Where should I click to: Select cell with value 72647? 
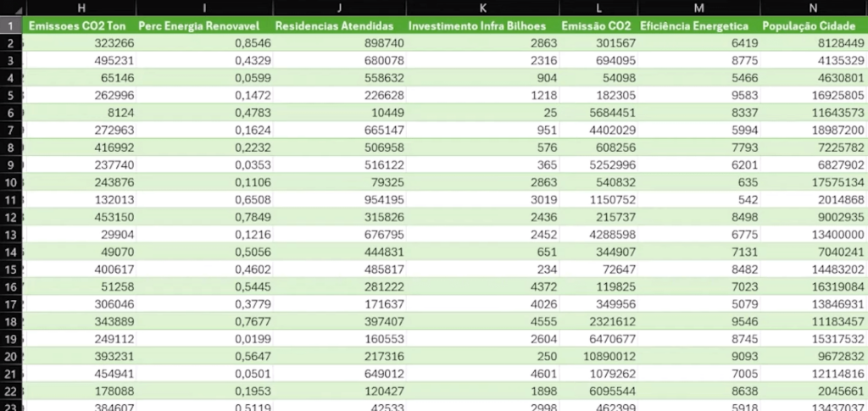tap(598, 269)
